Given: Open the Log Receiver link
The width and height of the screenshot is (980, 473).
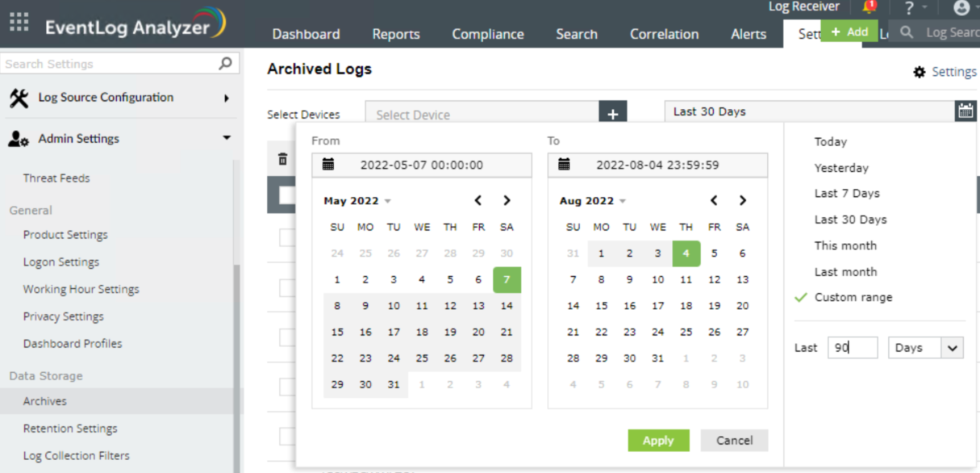Looking at the screenshot, I should [x=803, y=6].
